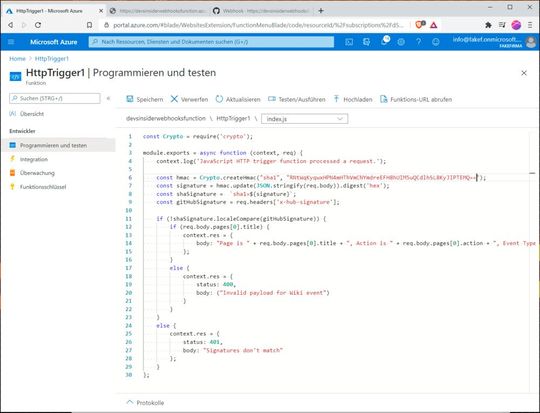Click the editor vertical scrollbar overview ruler
The width and height of the screenshot is (540, 413).
(x=533, y=262)
